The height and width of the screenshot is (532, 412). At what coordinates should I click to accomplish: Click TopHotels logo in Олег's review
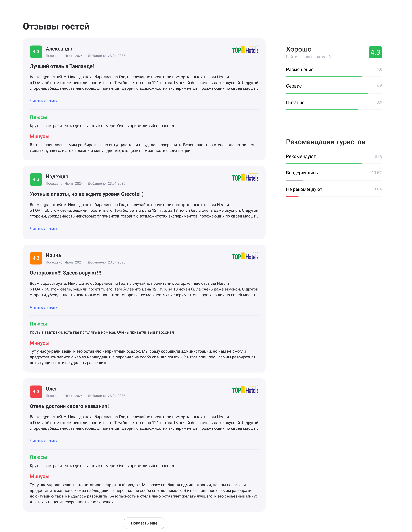245,390
